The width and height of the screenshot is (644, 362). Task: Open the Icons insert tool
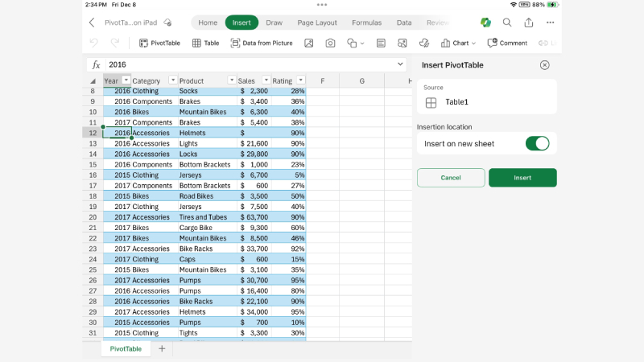click(x=402, y=43)
